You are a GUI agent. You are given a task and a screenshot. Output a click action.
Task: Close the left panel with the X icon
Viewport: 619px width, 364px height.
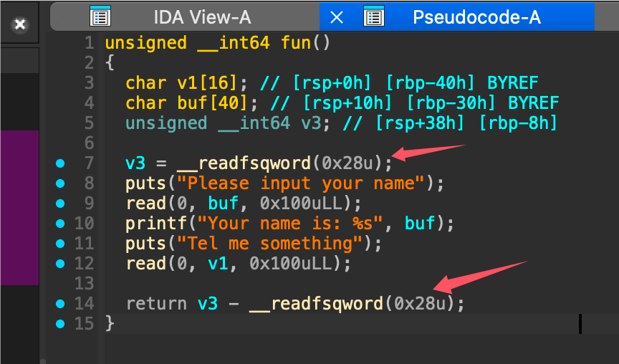[20, 24]
